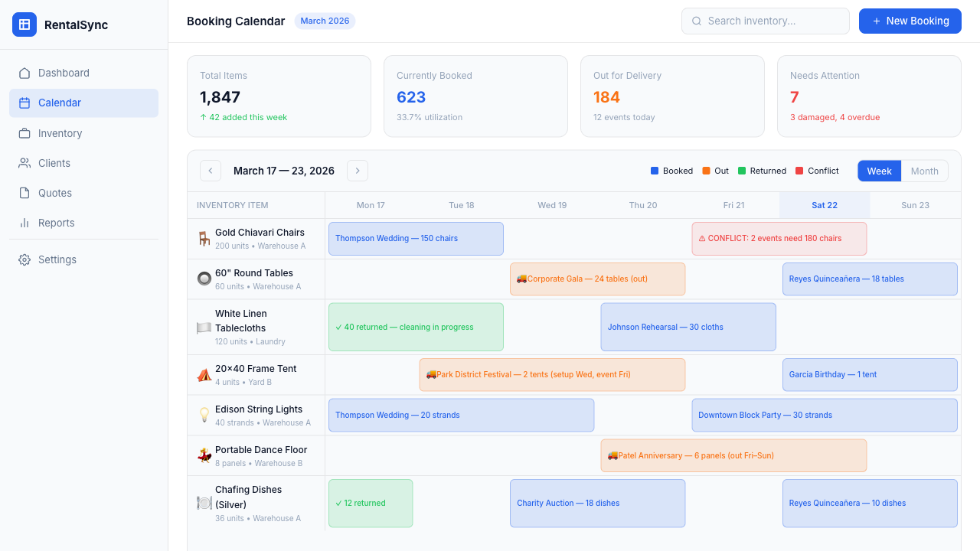Image resolution: width=980 pixels, height=551 pixels.
Task: Open the Out for Delivery card
Action: [672, 96]
